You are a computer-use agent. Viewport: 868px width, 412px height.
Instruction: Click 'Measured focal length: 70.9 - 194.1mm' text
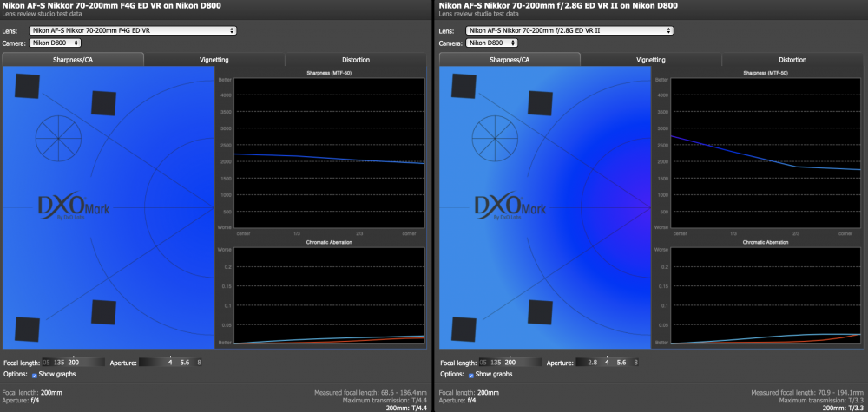pyautogui.click(x=807, y=392)
